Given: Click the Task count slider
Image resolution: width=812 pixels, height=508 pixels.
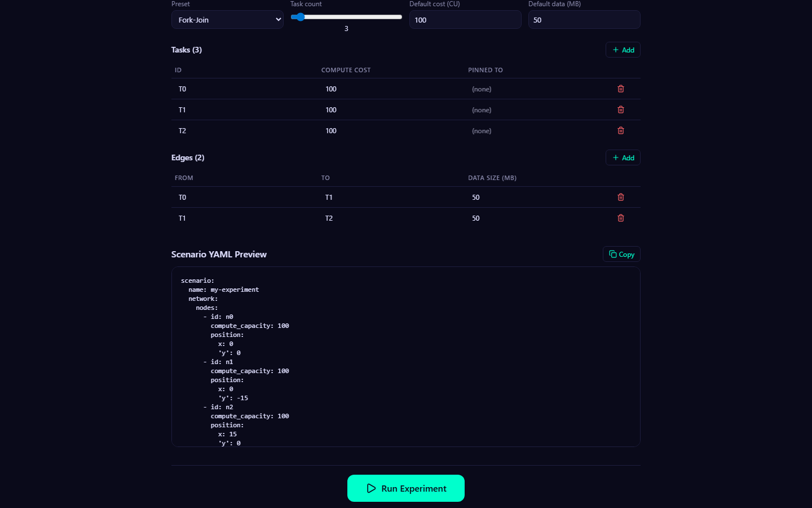Looking at the screenshot, I should tap(346, 17).
